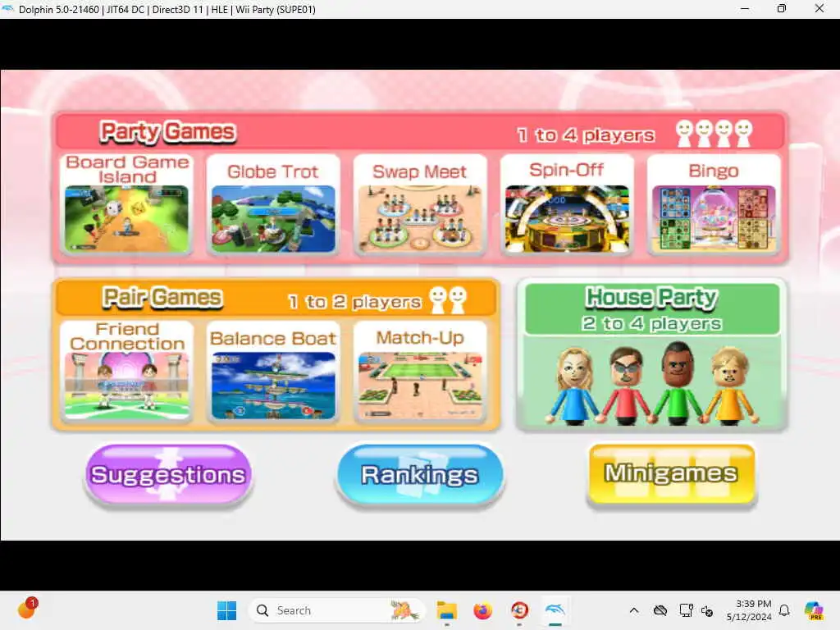Open Board Game Island party game
840x630 pixels.
(x=127, y=204)
